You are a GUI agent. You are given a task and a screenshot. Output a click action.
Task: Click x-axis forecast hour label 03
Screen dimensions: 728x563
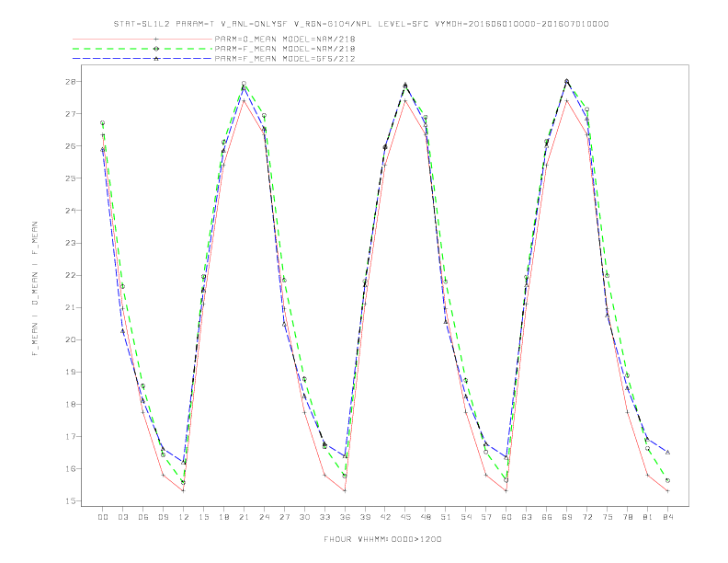122,517
